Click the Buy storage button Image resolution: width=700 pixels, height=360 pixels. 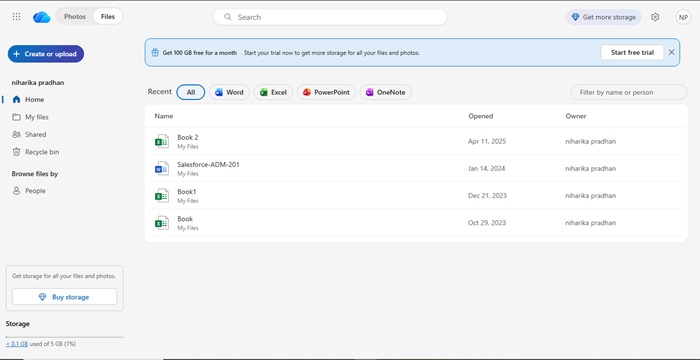pyautogui.click(x=65, y=297)
